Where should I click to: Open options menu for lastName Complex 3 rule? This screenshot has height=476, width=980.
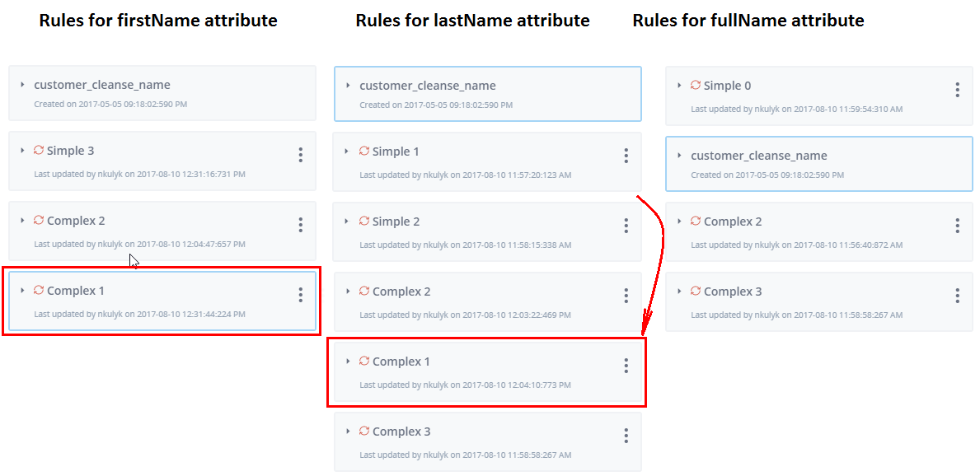pyautogui.click(x=626, y=436)
